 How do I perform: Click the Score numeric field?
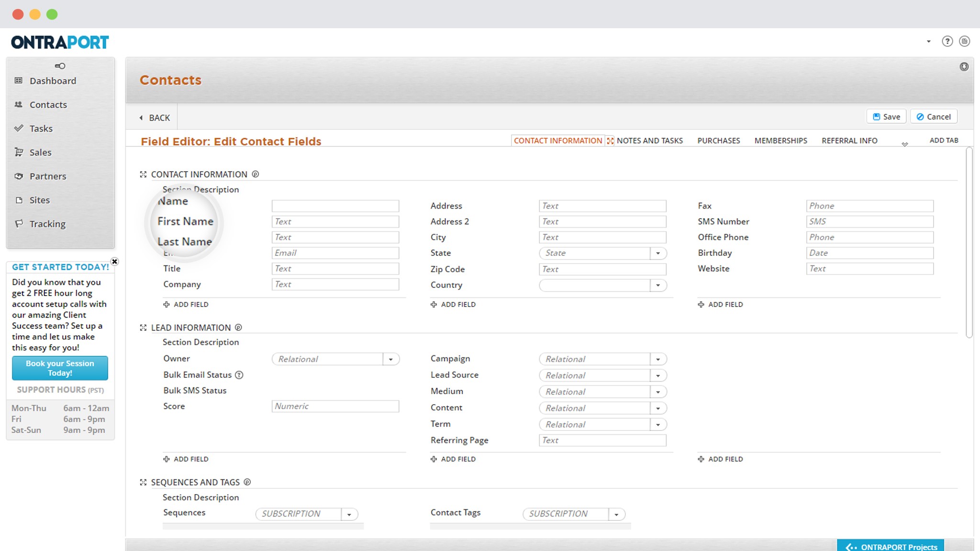tap(335, 407)
